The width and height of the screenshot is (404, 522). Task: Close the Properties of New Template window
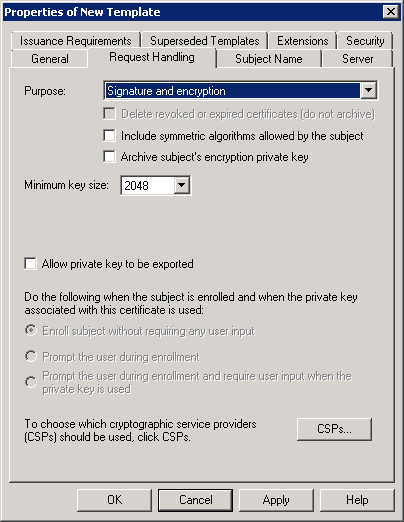click(391, 12)
